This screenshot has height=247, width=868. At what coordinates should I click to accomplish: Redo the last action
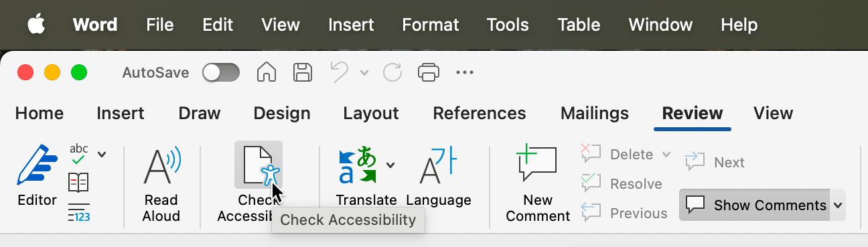click(x=392, y=72)
